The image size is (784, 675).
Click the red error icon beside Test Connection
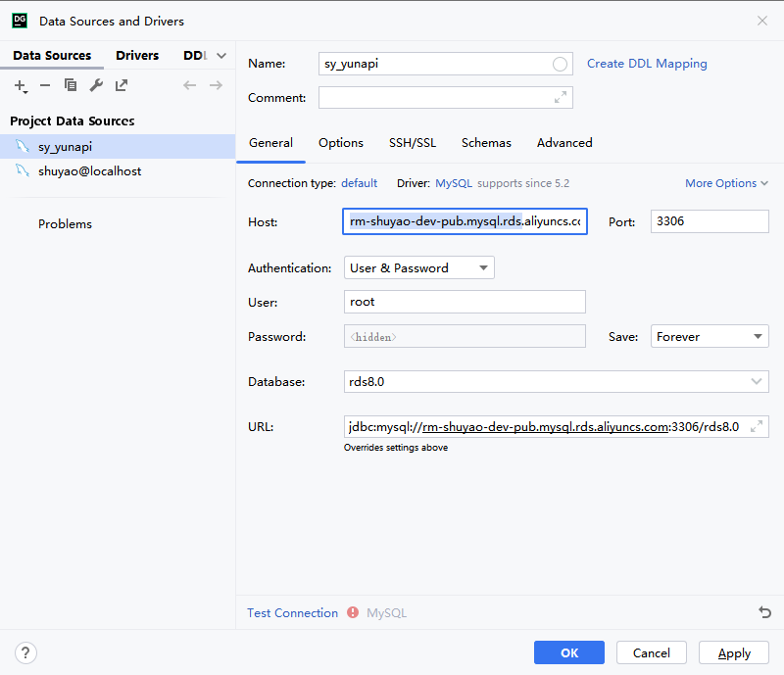click(353, 612)
